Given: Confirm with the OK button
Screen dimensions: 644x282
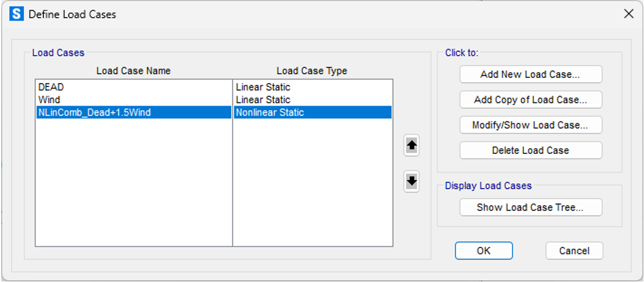Looking at the screenshot, I should (x=483, y=251).
